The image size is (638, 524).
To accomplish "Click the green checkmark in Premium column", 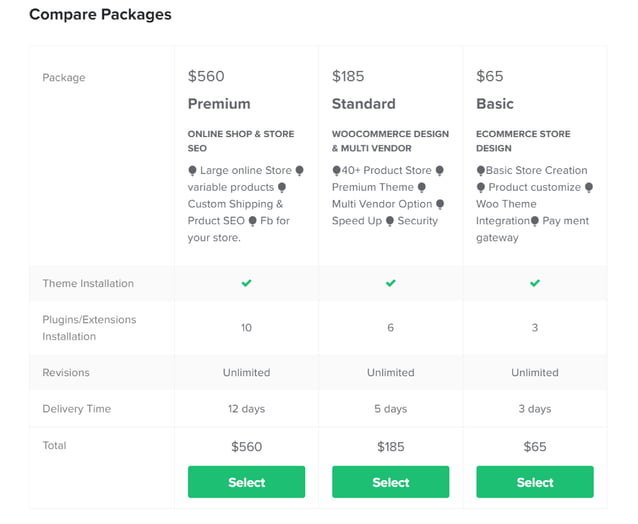I will pos(246,283).
